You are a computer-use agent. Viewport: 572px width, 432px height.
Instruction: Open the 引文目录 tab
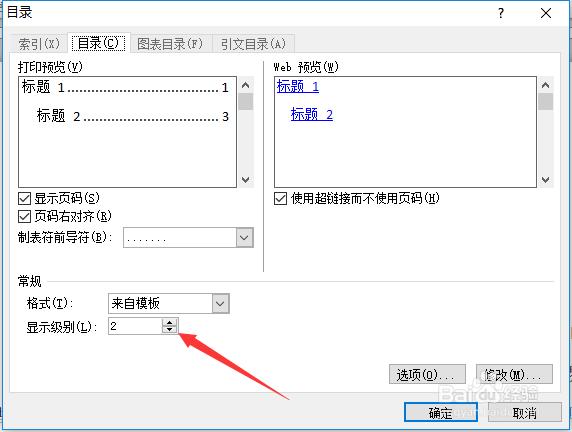pos(253,44)
